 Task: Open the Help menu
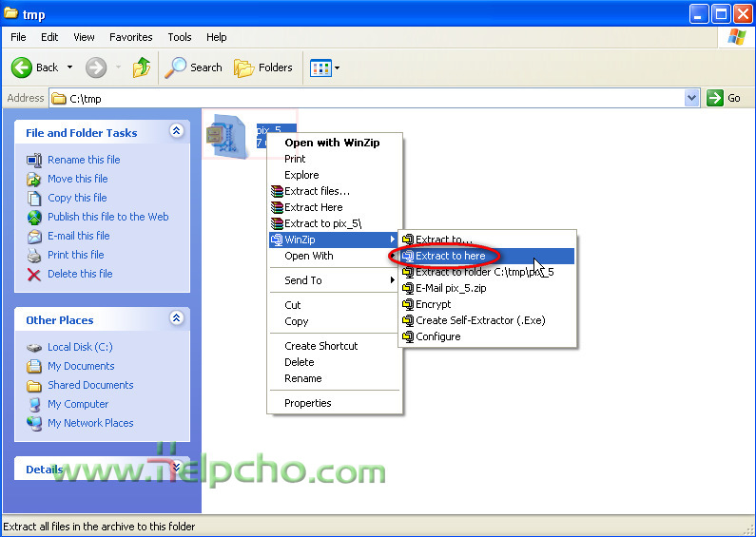(217, 37)
